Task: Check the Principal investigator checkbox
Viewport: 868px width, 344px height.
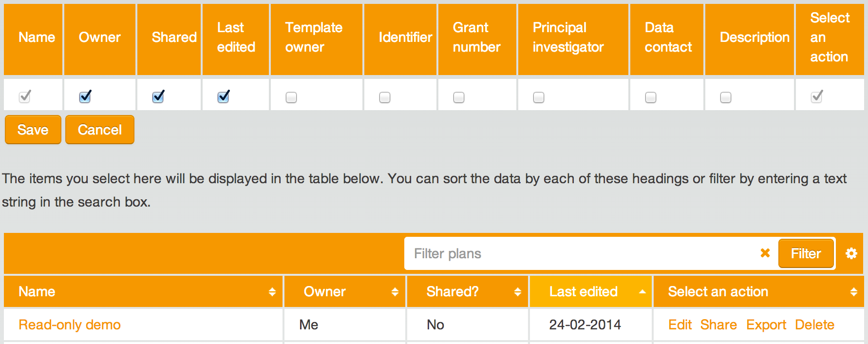Action: (x=539, y=97)
